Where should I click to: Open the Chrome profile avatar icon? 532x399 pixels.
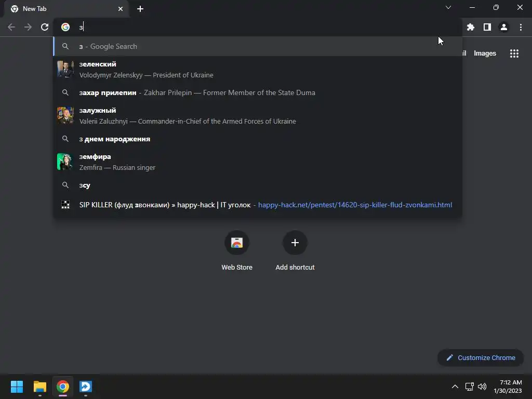504,27
